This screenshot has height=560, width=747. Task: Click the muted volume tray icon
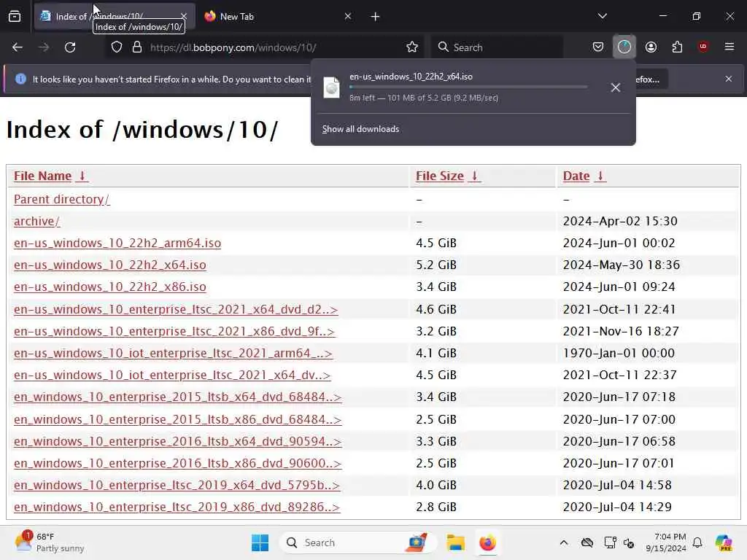[629, 542]
